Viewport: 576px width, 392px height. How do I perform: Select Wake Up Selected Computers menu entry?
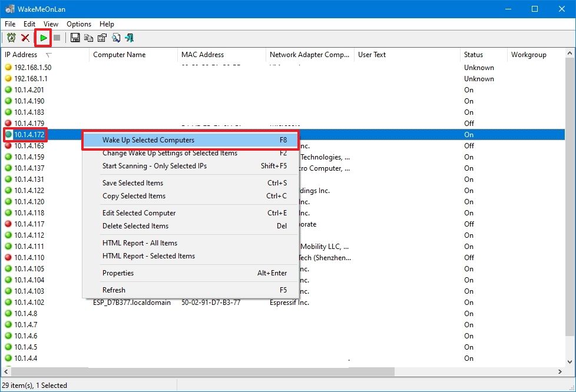point(147,140)
